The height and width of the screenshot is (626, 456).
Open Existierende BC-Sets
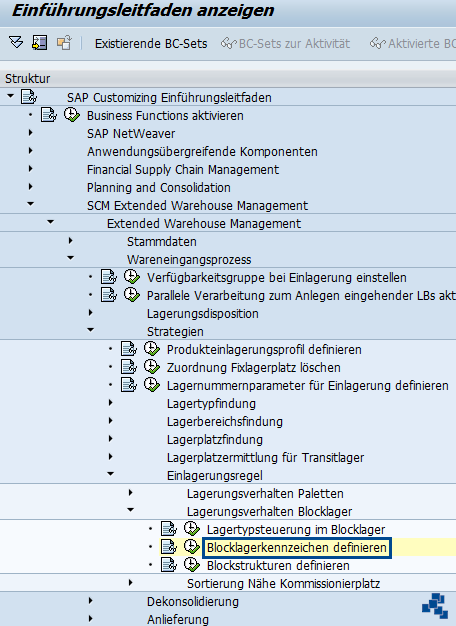(151, 43)
